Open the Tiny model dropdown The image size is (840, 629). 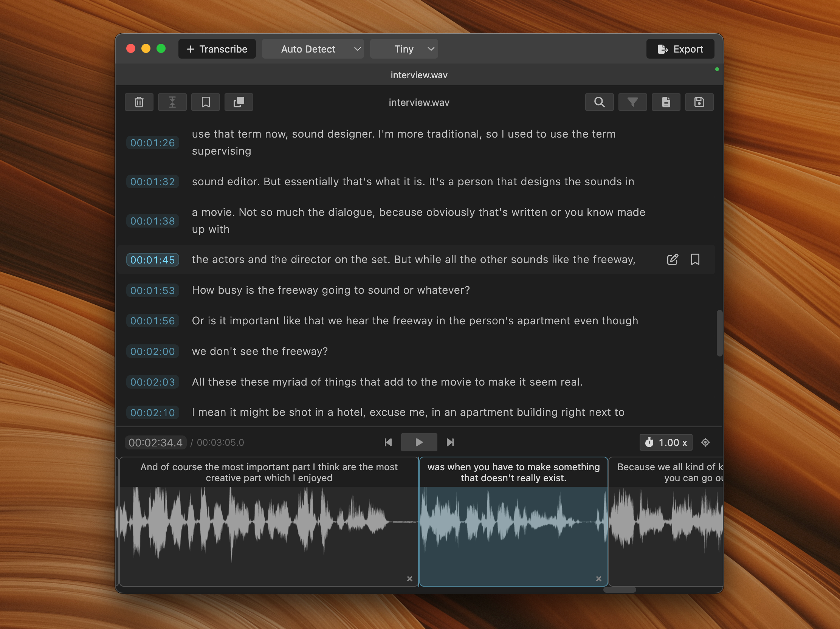[x=404, y=49]
